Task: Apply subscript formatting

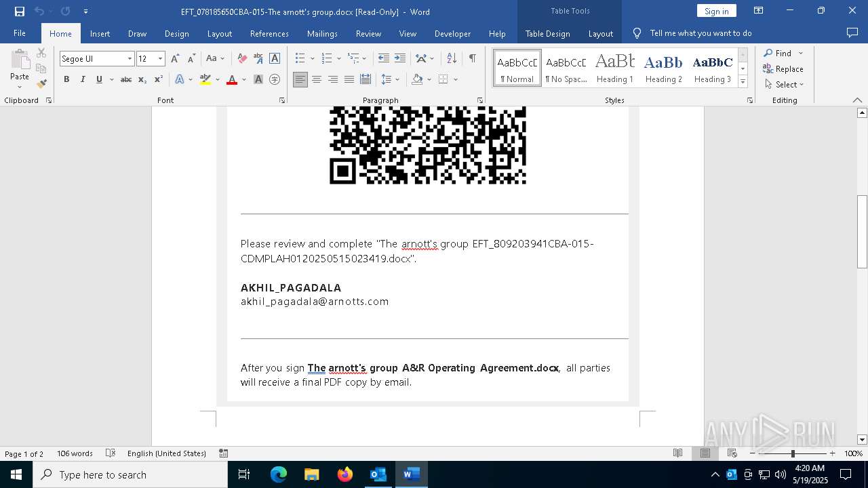Action: 142,79
